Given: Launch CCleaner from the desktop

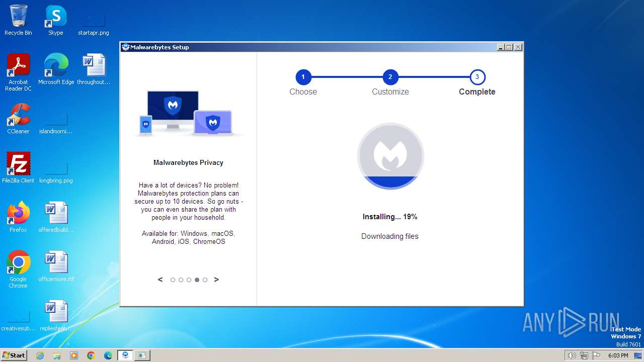Looking at the screenshot, I should pos(18,119).
